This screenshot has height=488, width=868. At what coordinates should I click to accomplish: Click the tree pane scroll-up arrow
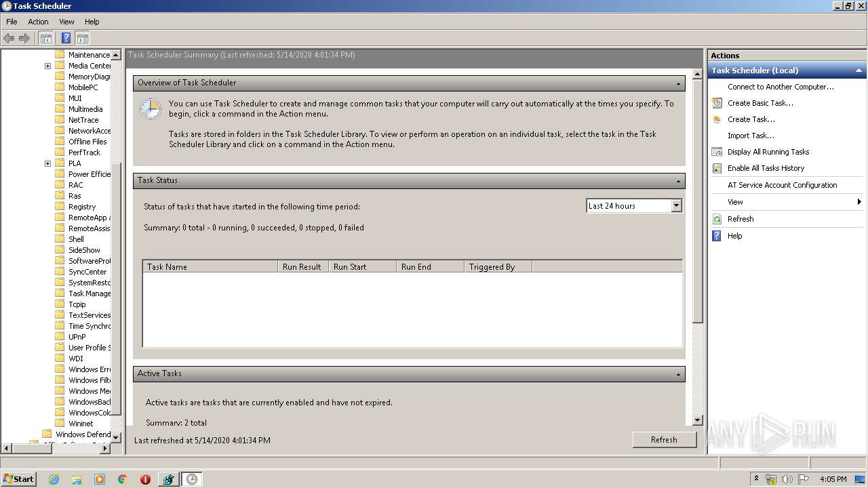pyautogui.click(x=115, y=55)
